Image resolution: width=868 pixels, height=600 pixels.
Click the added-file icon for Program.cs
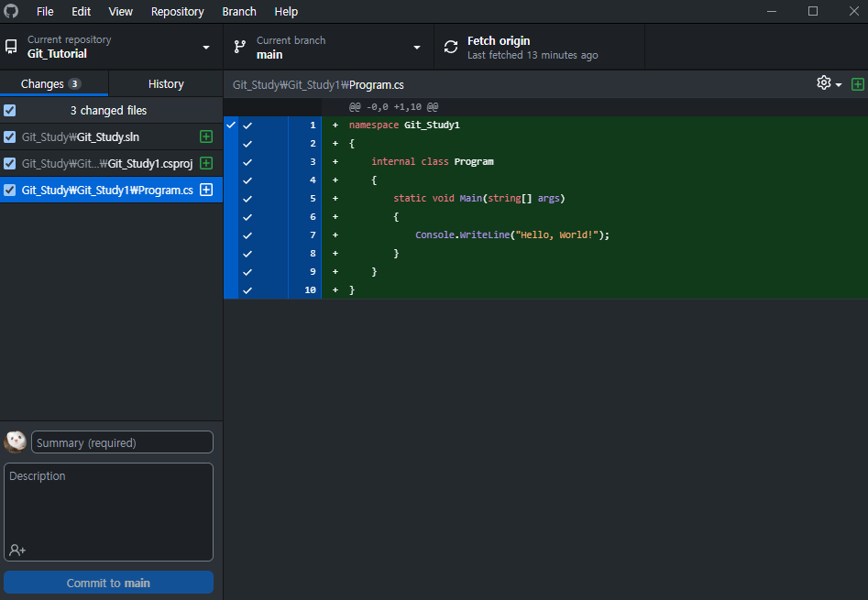pos(206,190)
